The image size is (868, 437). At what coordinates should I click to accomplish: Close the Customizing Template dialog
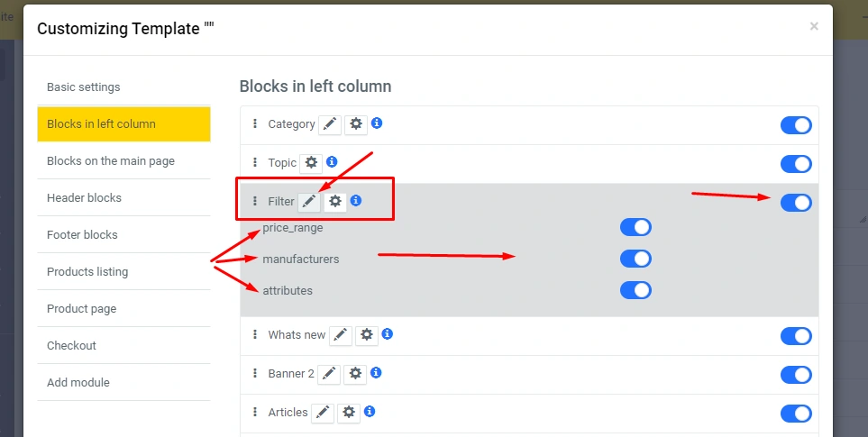click(814, 27)
